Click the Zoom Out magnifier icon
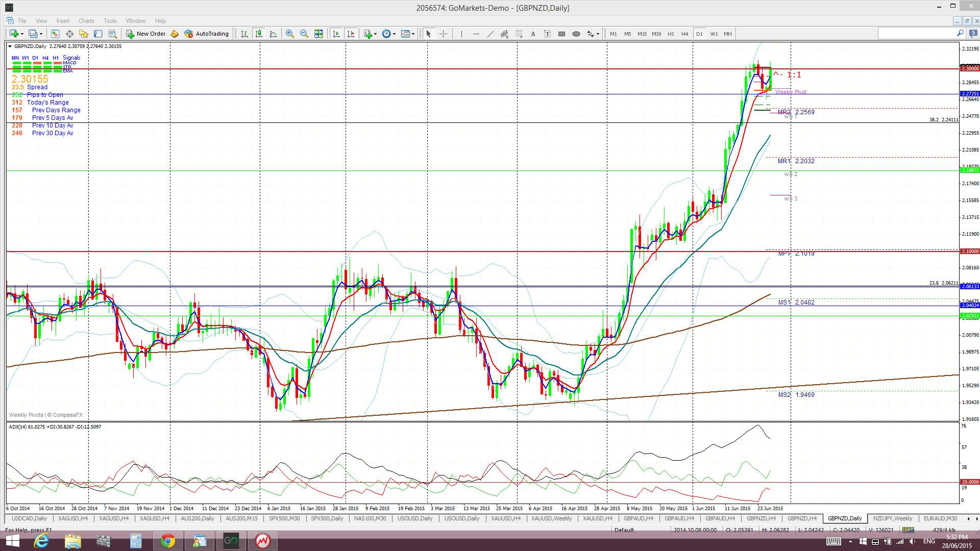Viewport: 980px width, 551px height. click(x=304, y=34)
